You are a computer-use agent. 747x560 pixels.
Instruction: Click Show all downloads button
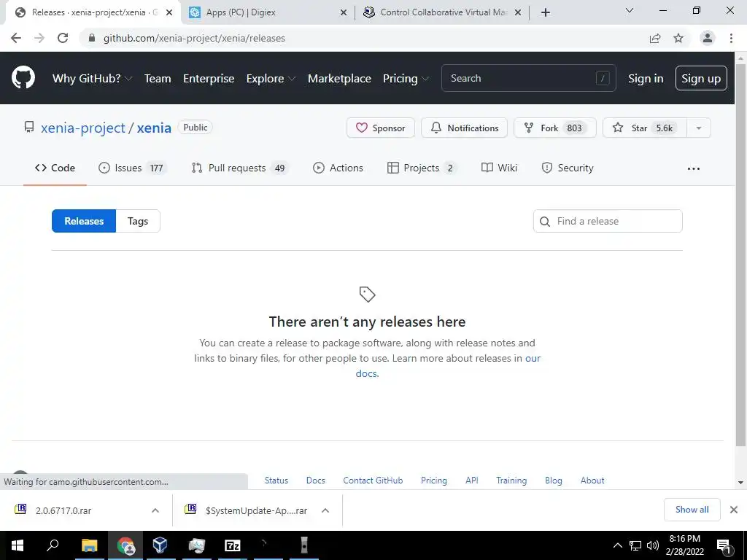click(692, 510)
